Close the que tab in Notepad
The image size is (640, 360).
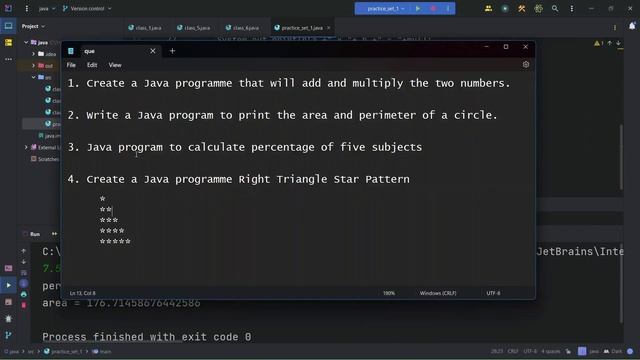pyautogui.click(x=153, y=51)
